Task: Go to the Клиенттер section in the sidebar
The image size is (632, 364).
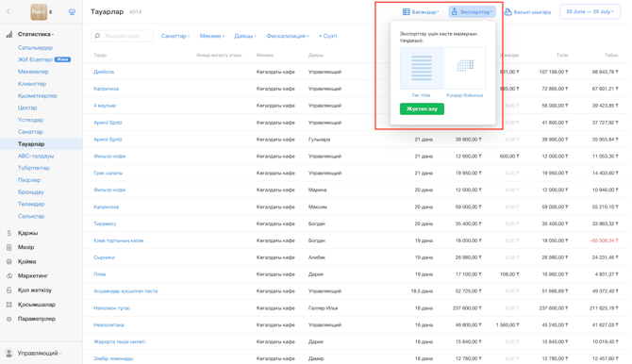Action: point(32,84)
